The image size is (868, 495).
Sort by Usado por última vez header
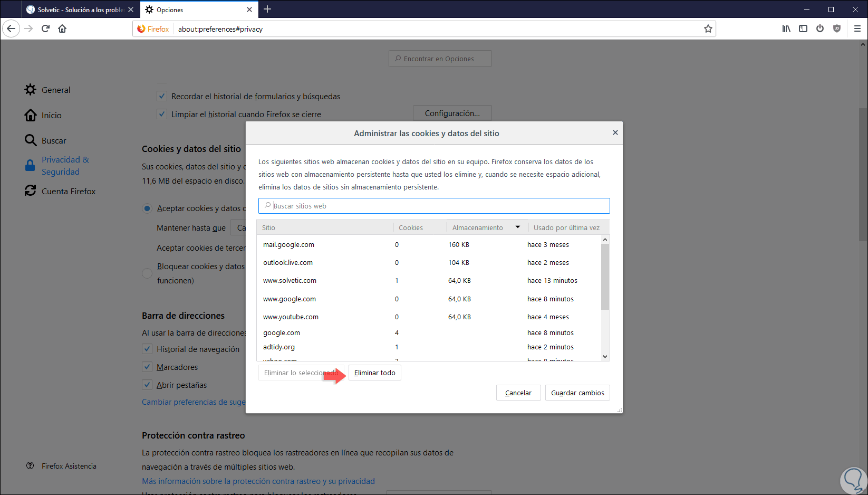568,227
